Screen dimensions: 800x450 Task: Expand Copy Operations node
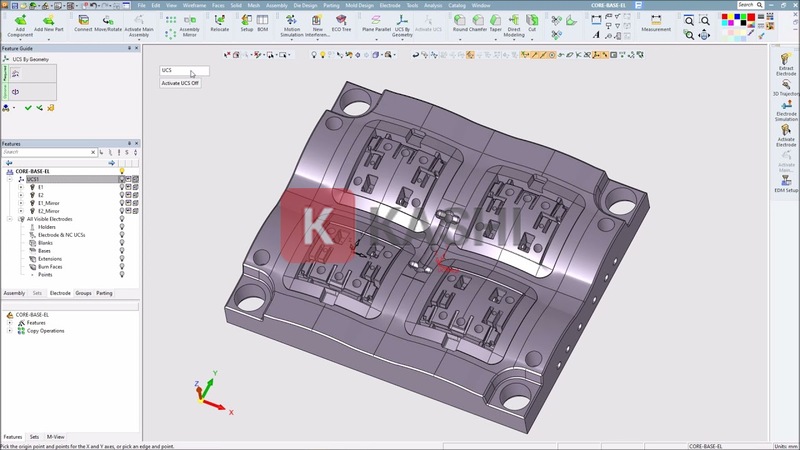coord(10,331)
